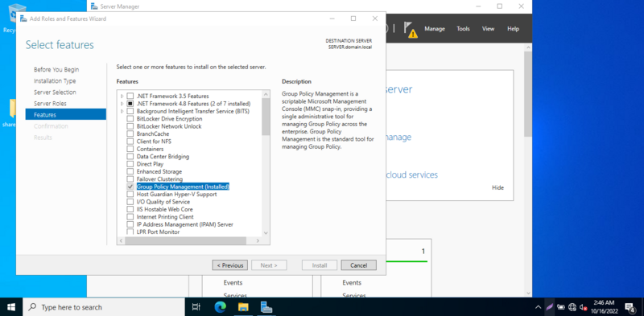Go to Before You Begin step
Screen dimensions: 644x316
(56, 70)
